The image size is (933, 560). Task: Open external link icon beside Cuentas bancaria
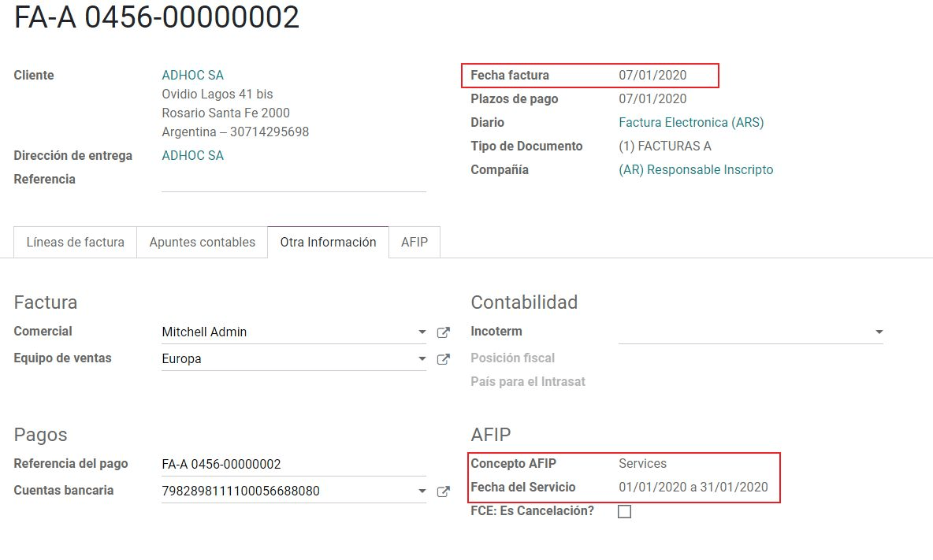click(x=444, y=491)
